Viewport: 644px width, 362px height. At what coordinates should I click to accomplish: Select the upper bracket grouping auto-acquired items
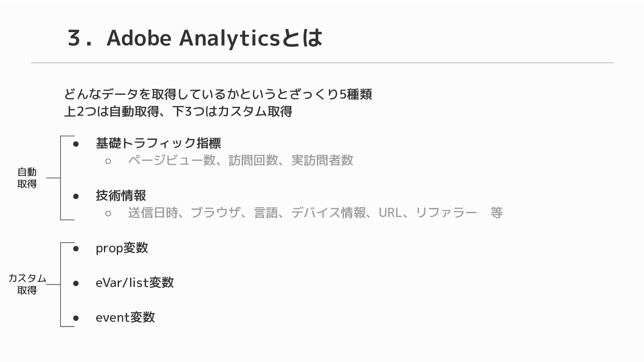[61, 178]
